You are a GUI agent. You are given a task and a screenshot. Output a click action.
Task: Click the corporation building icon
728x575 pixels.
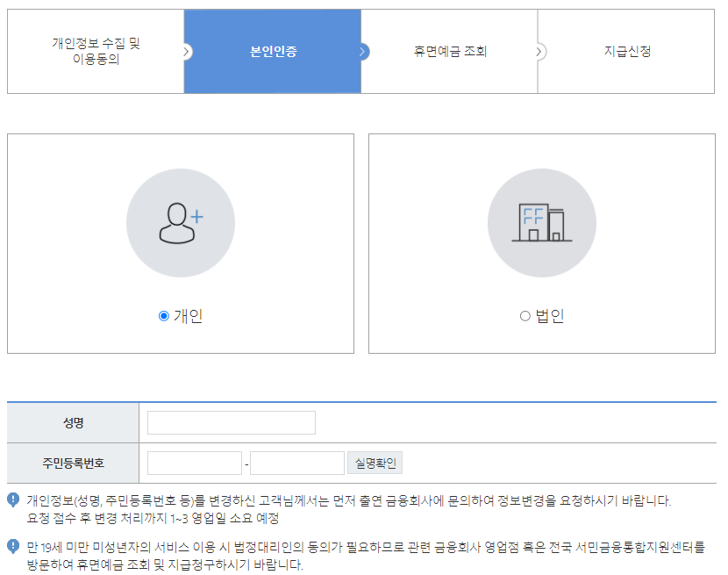(541, 224)
